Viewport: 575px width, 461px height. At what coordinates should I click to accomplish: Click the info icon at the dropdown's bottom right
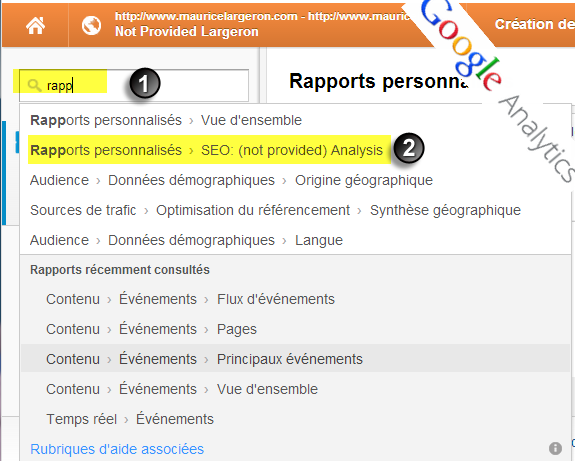coord(555,448)
